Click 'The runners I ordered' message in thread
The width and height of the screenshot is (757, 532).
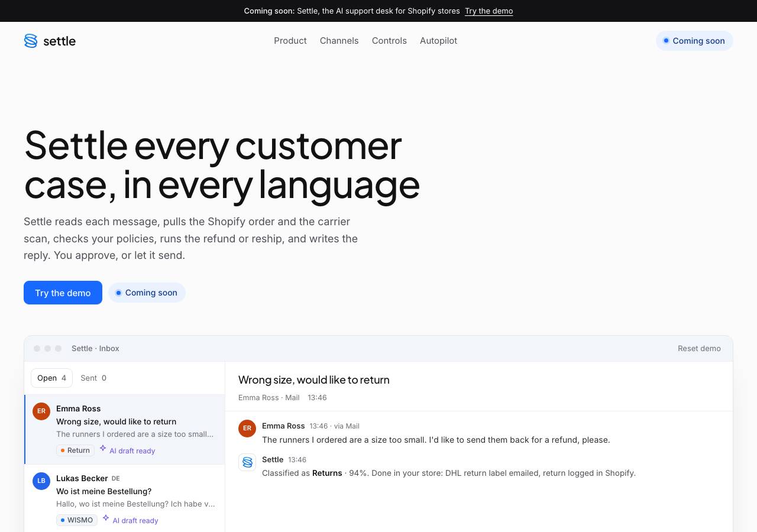(436, 440)
